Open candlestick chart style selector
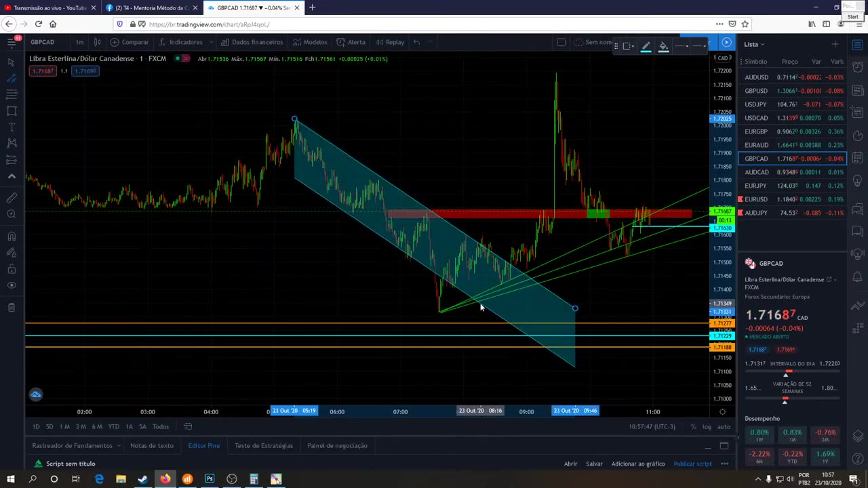868x488 pixels. pyautogui.click(x=98, y=42)
